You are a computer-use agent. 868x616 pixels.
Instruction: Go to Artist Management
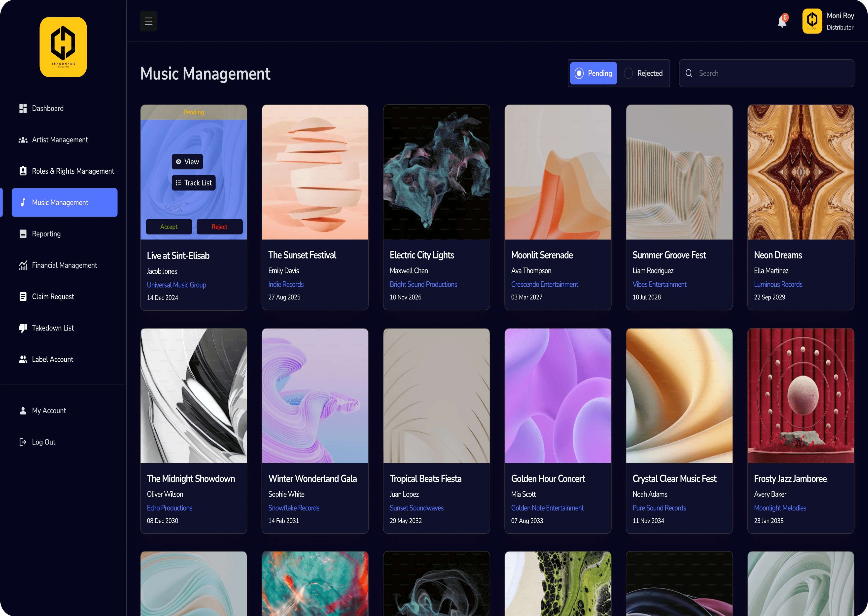point(65,140)
